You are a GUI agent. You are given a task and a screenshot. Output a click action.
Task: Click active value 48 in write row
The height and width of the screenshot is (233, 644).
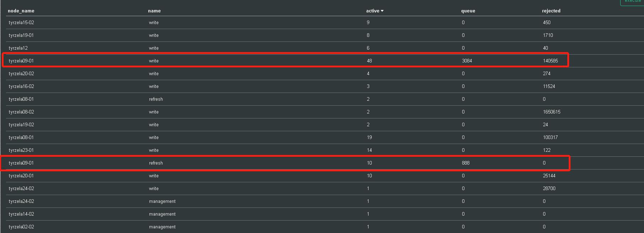369,61
